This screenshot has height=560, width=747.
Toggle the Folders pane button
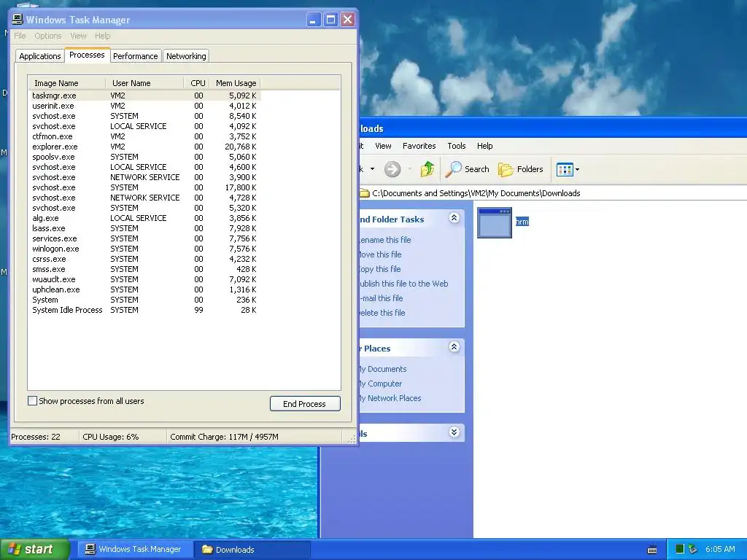pos(521,169)
